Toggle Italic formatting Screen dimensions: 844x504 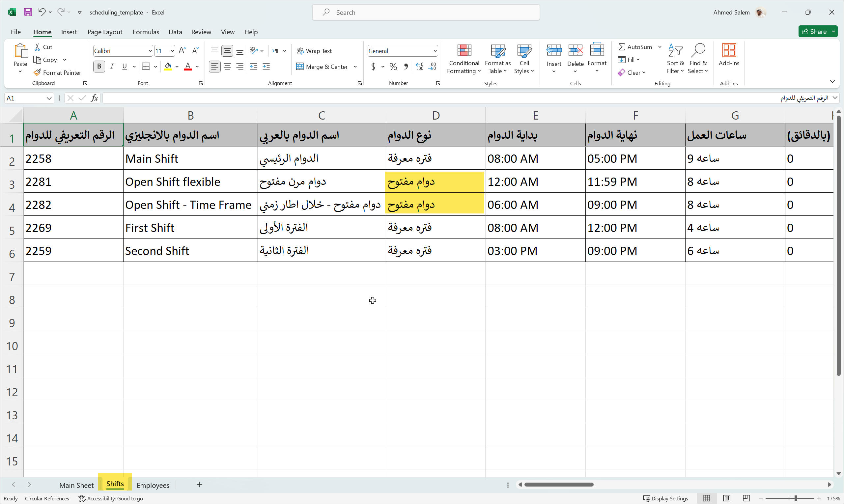pos(112,67)
